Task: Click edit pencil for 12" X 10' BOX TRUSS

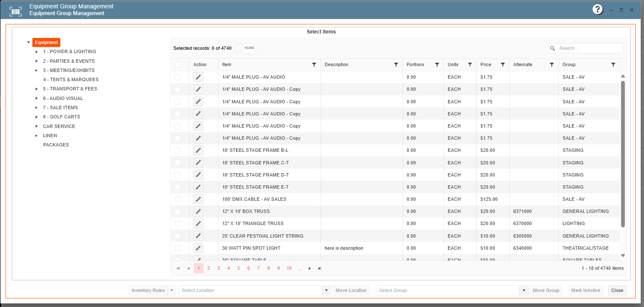Action: (198, 211)
